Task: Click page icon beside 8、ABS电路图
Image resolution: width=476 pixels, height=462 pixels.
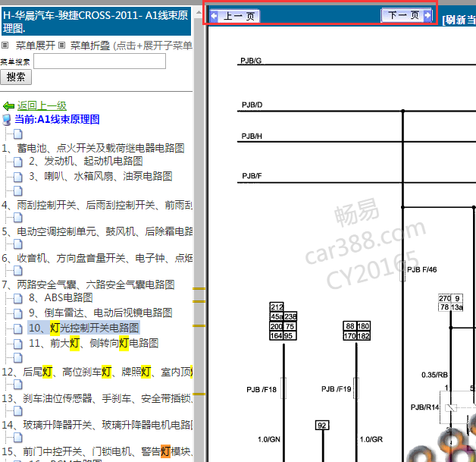Action: click(18, 299)
